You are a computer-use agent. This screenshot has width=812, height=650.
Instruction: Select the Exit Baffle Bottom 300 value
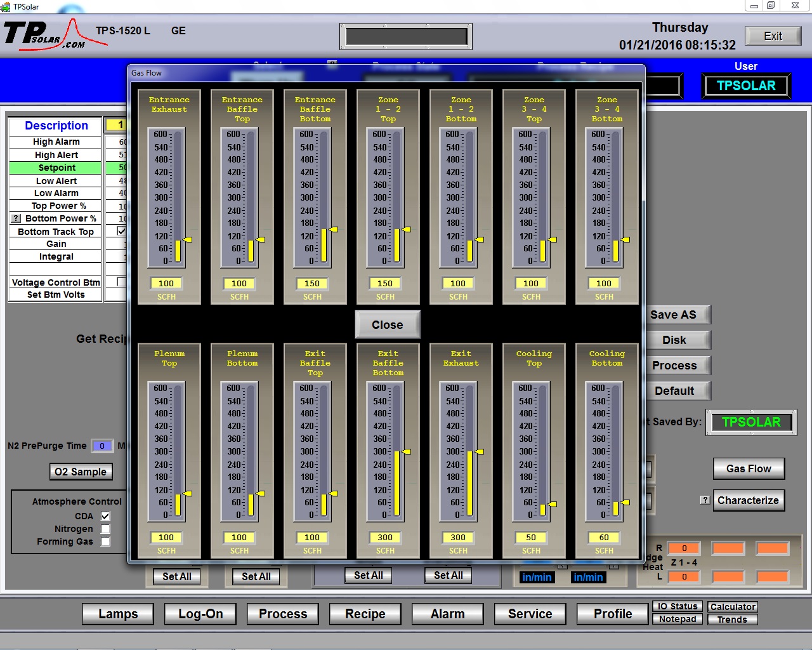(385, 538)
